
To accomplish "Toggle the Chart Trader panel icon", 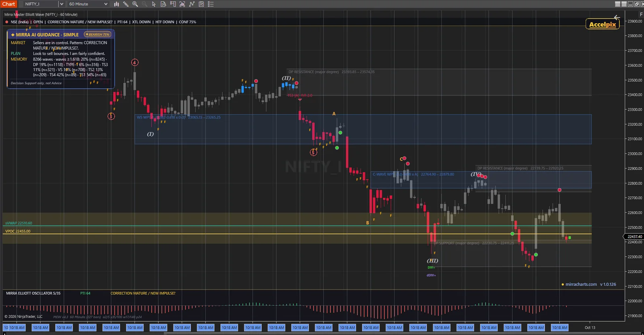I will click(x=173, y=4).
